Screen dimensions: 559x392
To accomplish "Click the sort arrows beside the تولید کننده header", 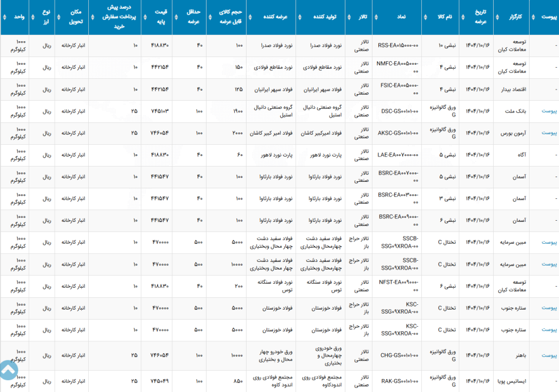I will click(x=300, y=17).
